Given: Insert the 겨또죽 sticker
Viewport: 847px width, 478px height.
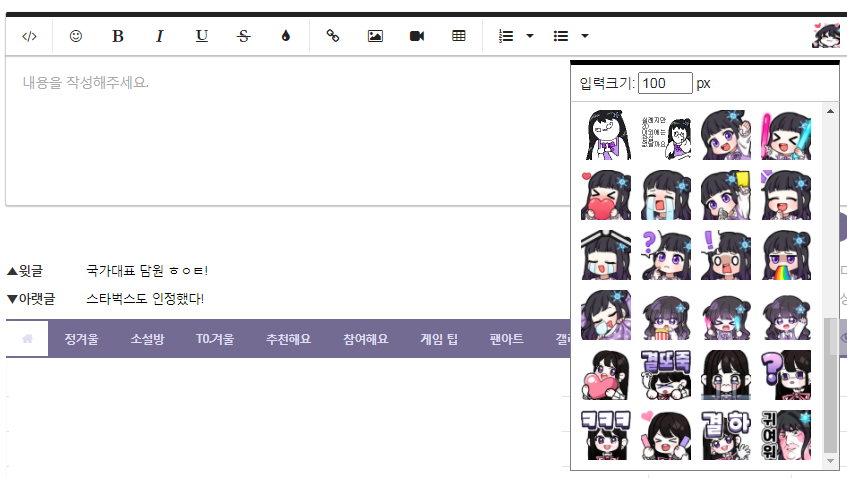Looking at the screenshot, I should click(x=666, y=375).
